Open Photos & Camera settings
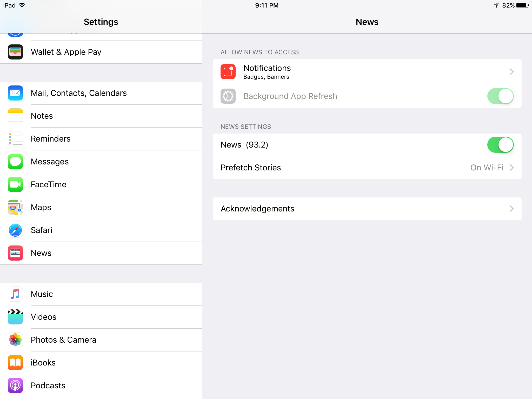532x399 pixels. click(101, 340)
